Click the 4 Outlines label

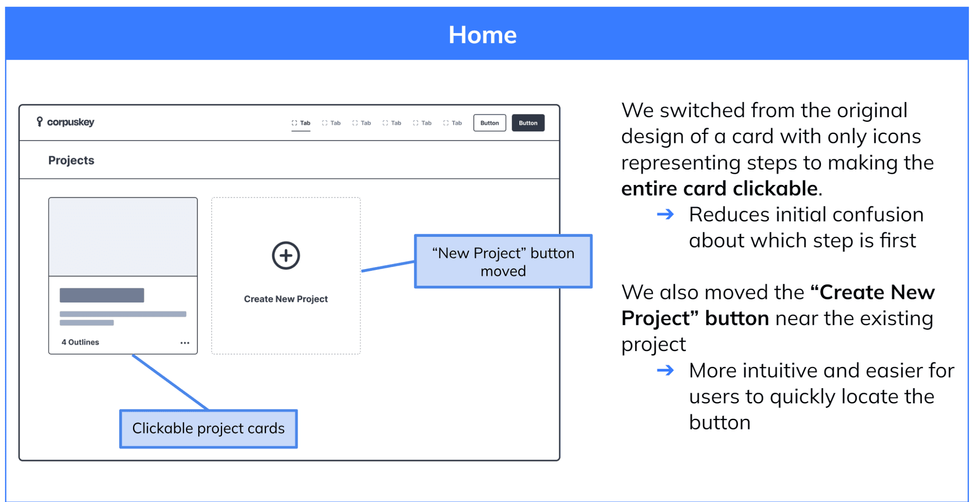tap(80, 342)
